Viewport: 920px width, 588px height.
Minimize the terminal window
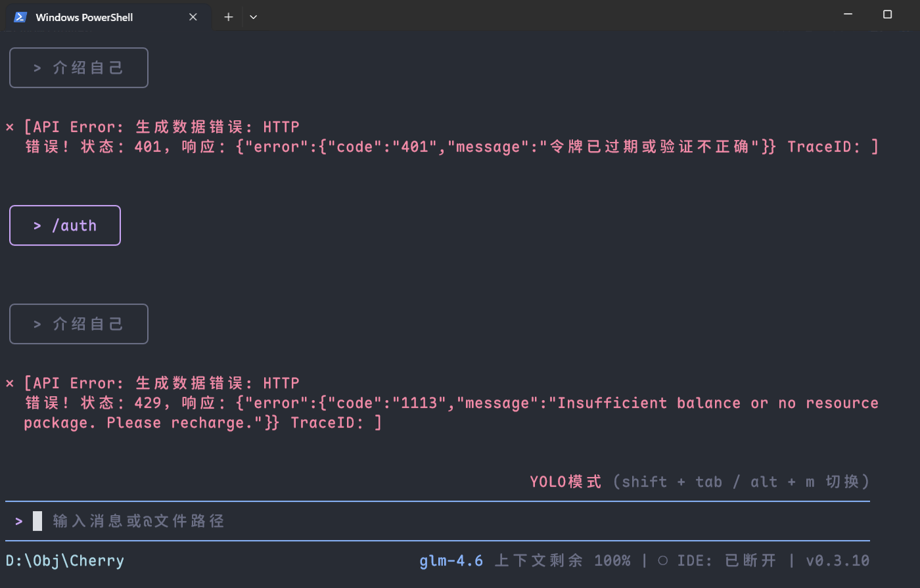coord(848,14)
